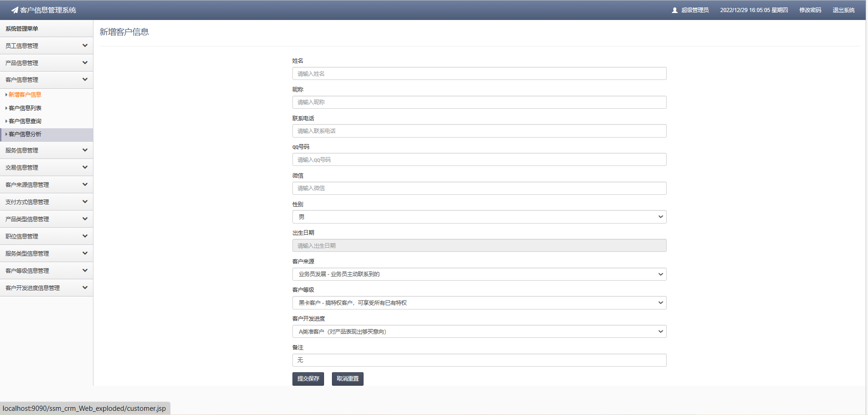Click the paper plane logo icon
Screen dimensions: 868x415
point(15,10)
